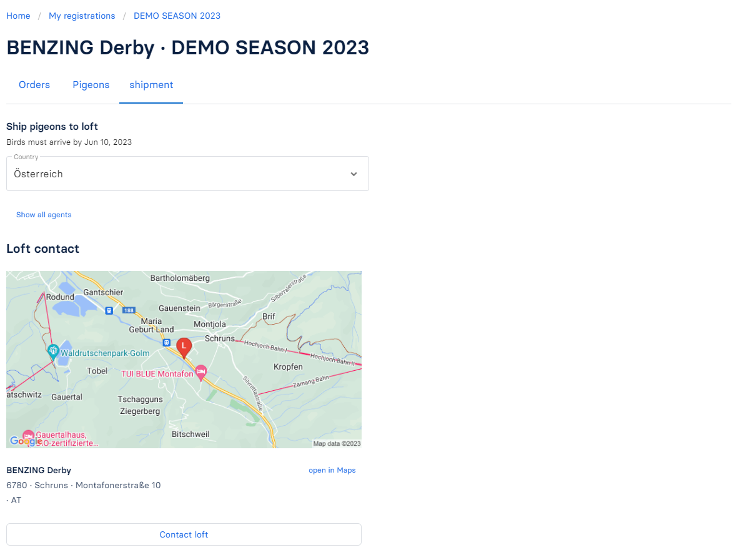Screen dimensions: 732x560
Task: Click the Birds must arrive by date text
Action: (69, 142)
